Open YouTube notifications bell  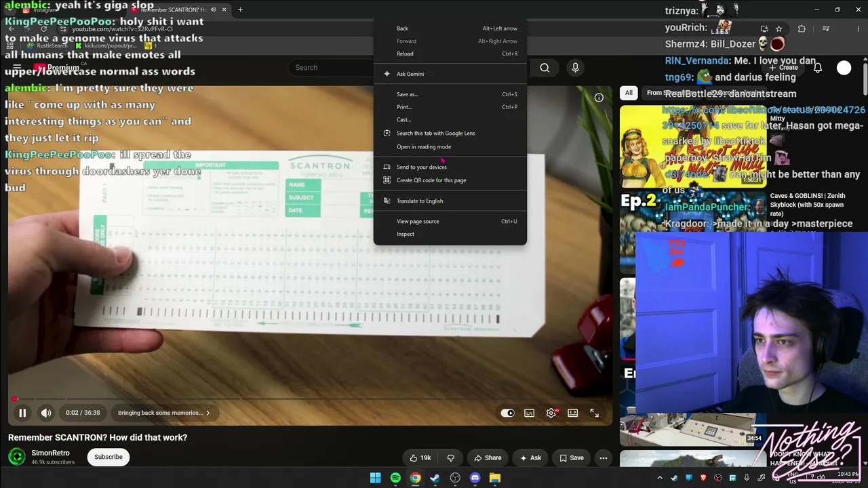point(818,68)
